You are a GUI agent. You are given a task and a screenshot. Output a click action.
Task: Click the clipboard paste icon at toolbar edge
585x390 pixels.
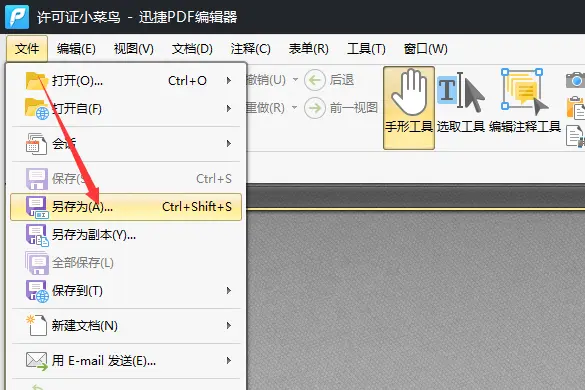(x=576, y=108)
